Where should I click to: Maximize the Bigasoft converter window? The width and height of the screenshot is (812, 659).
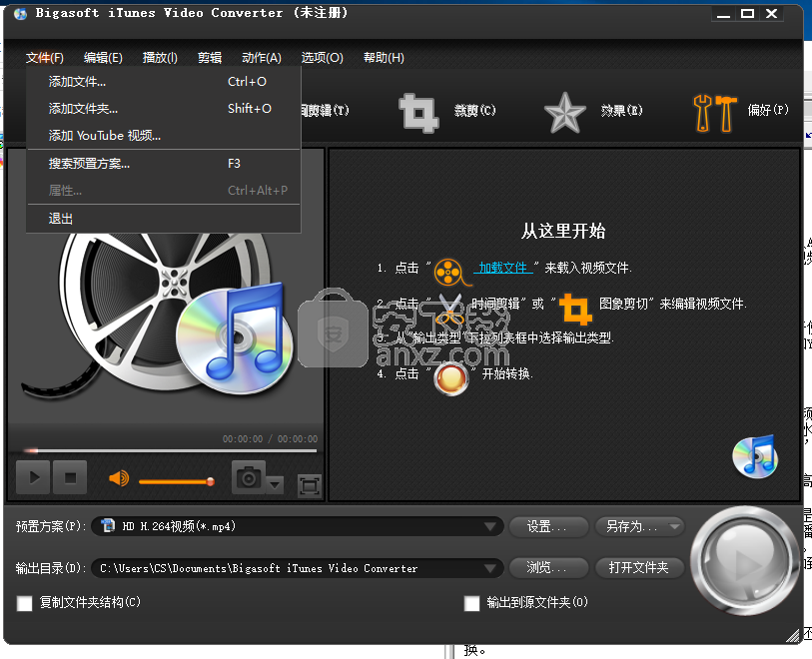click(x=747, y=14)
